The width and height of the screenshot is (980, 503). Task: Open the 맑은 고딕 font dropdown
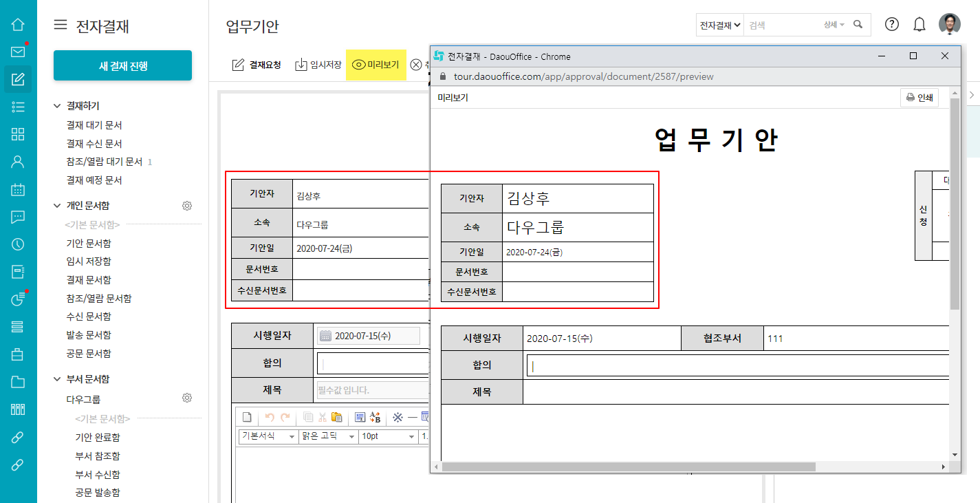click(x=329, y=436)
